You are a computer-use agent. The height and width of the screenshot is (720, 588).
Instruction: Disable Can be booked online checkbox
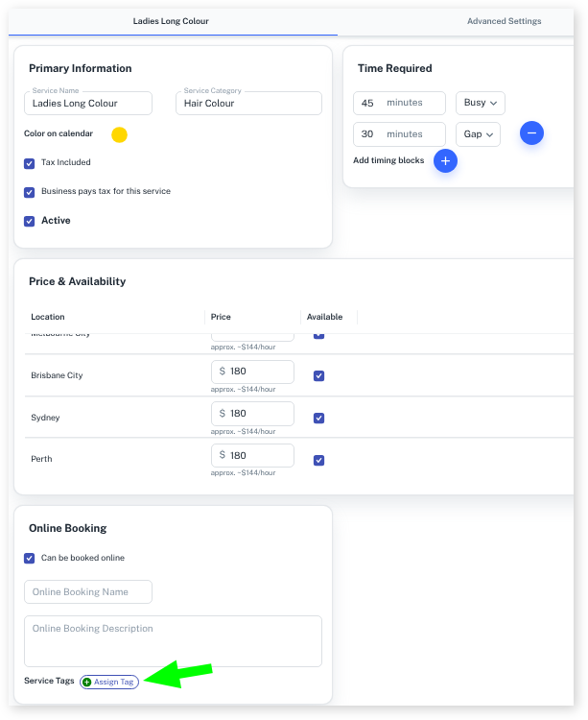pyautogui.click(x=30, y=558)
